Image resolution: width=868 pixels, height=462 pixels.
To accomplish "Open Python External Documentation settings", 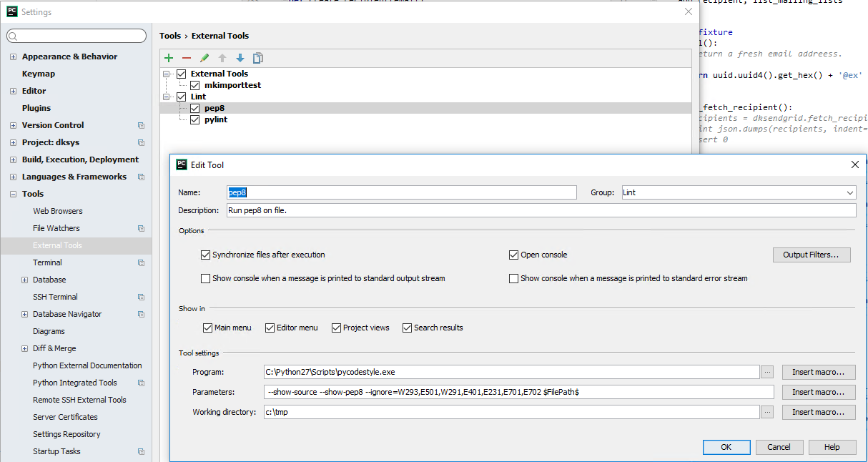I will [87, 365].
